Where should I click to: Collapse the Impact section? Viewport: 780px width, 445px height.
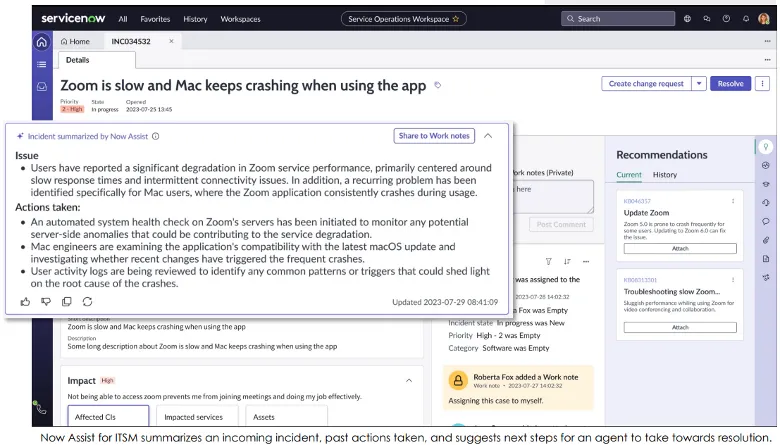click(x=409, y=381)
